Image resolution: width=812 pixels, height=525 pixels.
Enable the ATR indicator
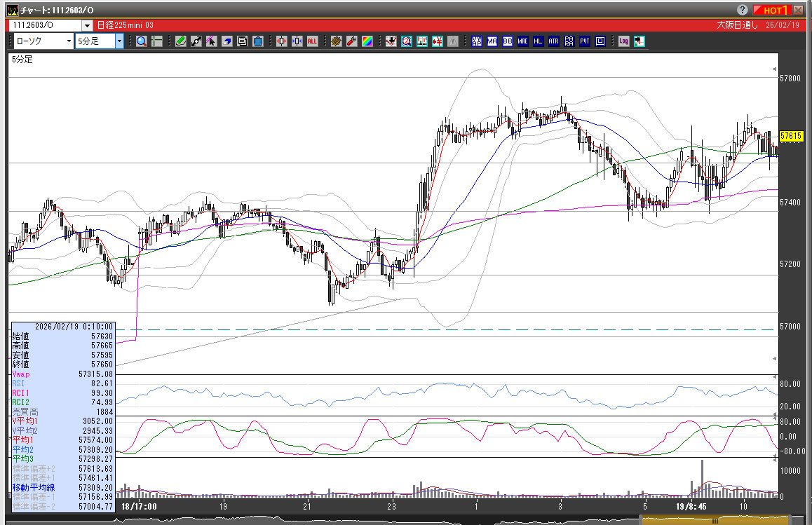(554, 41)
